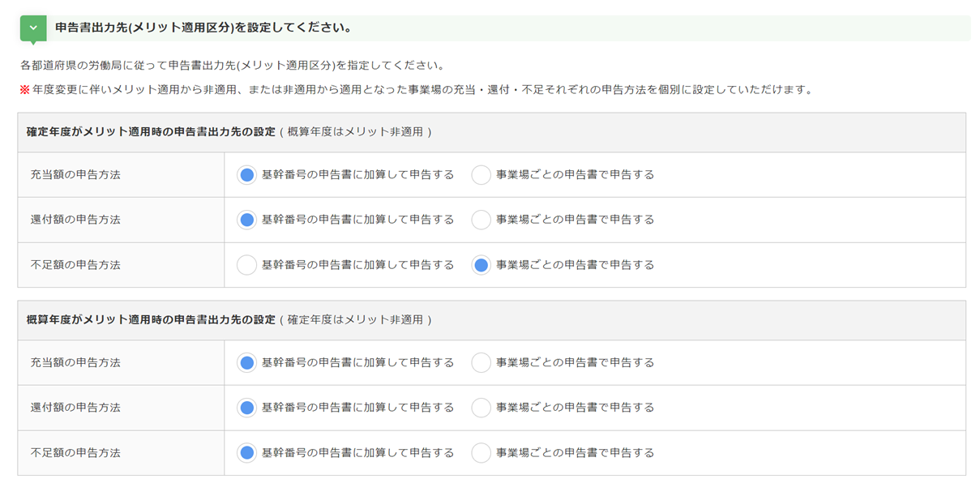Select 事業場ごと radio for 不足額 in 確定年度 section
The width and height of the screenshot is (980, 483).
pyautogui.click(x=481, y=265)
